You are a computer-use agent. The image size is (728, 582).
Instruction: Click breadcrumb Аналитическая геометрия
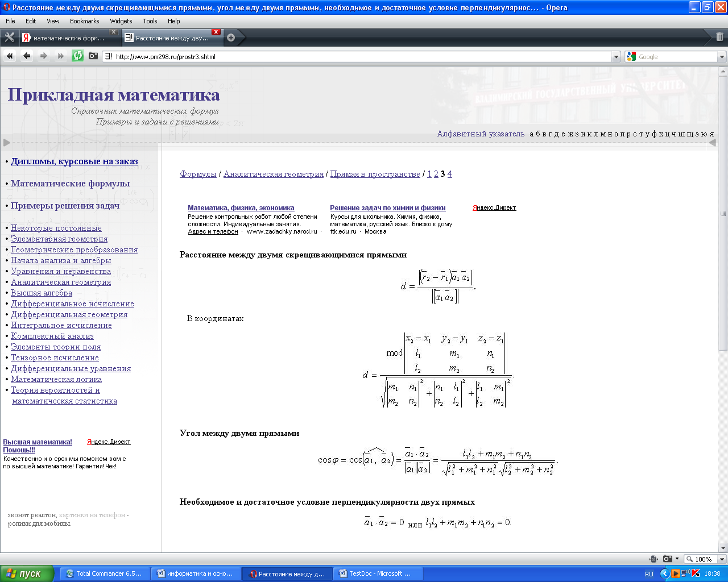point(274,174)
